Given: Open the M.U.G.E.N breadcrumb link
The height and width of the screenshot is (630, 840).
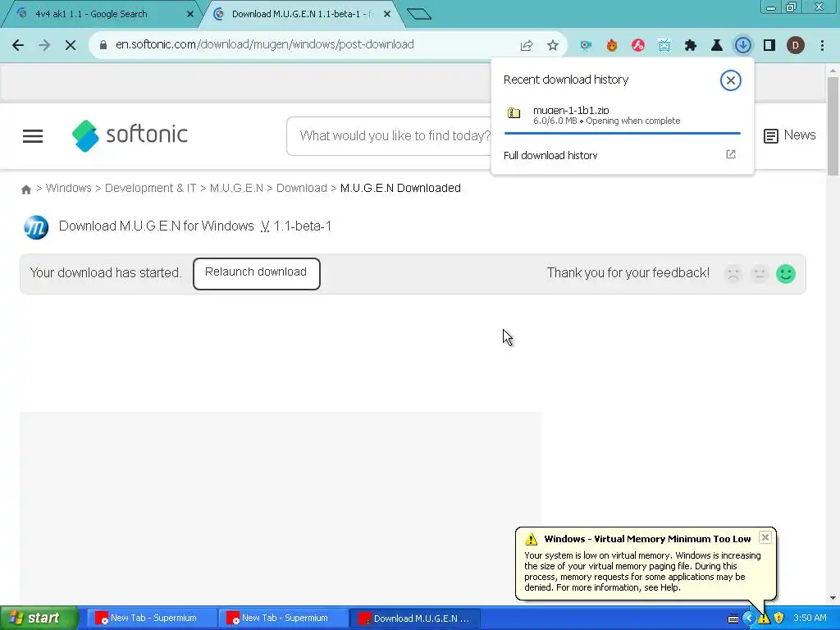Looking at the screenshot, I should [x=236, y=188].
